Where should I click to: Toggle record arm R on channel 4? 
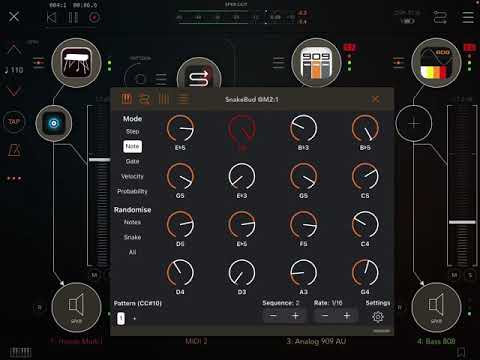point(399,307)
